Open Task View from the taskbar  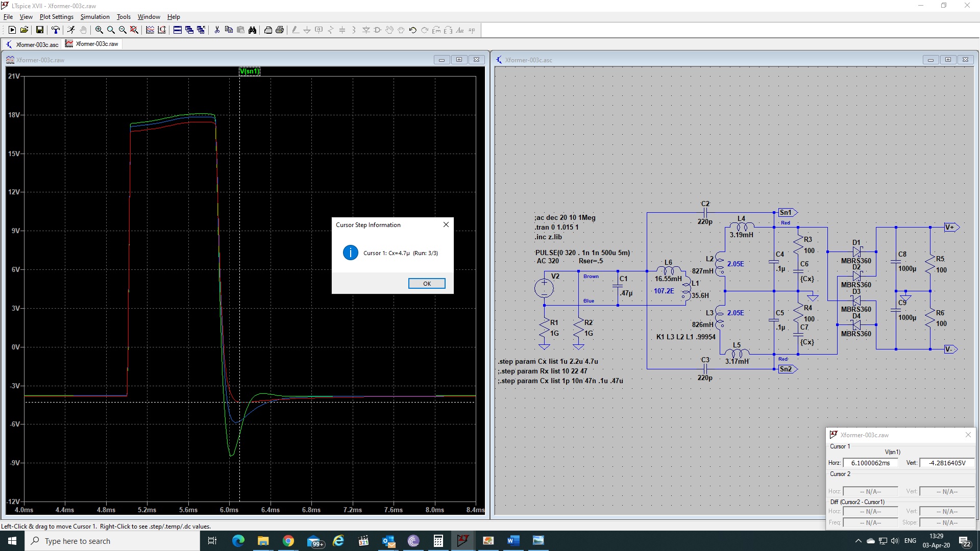pos(212,541)
